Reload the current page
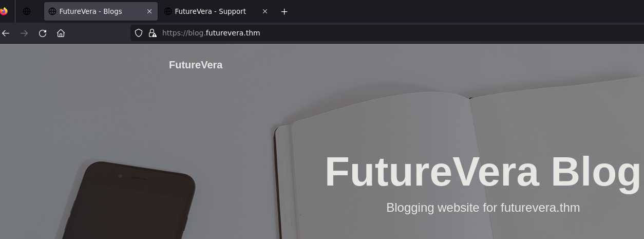The width and height of the screenshot is (644, 239). [43, 33]
